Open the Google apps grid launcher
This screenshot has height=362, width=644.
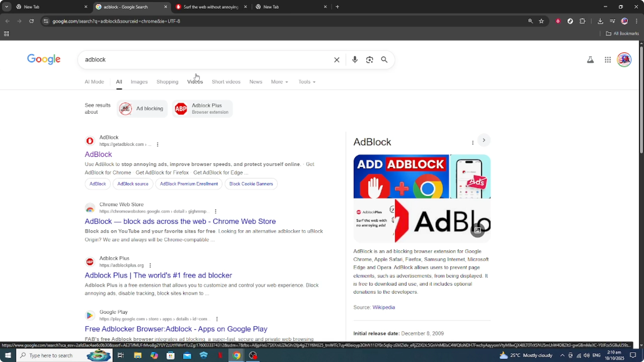(607, 60)
